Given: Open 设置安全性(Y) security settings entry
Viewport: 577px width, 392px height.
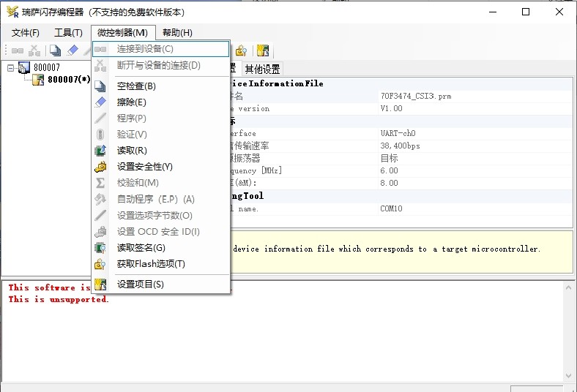Looking at the screenshot, I should tap(160, 167).
